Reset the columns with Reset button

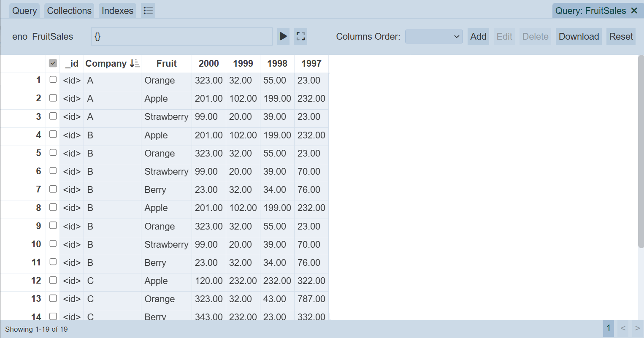(621, 37)
